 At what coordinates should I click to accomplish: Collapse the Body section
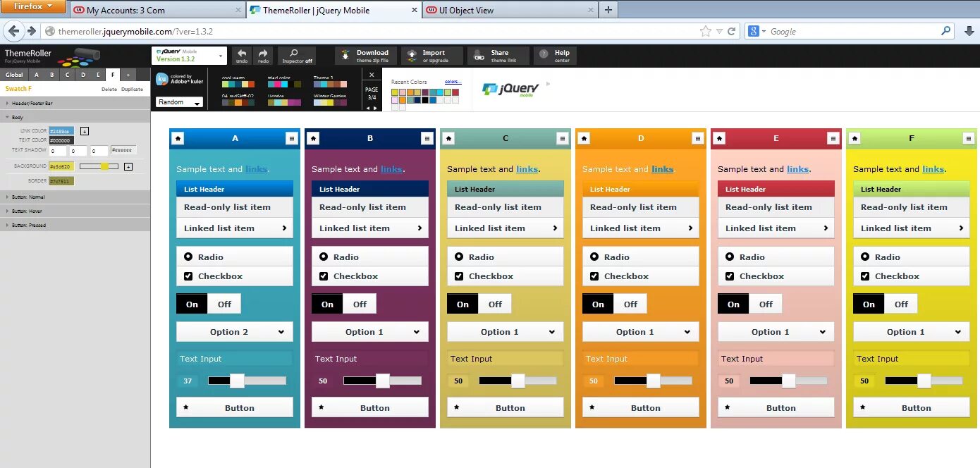pos(75,118)
